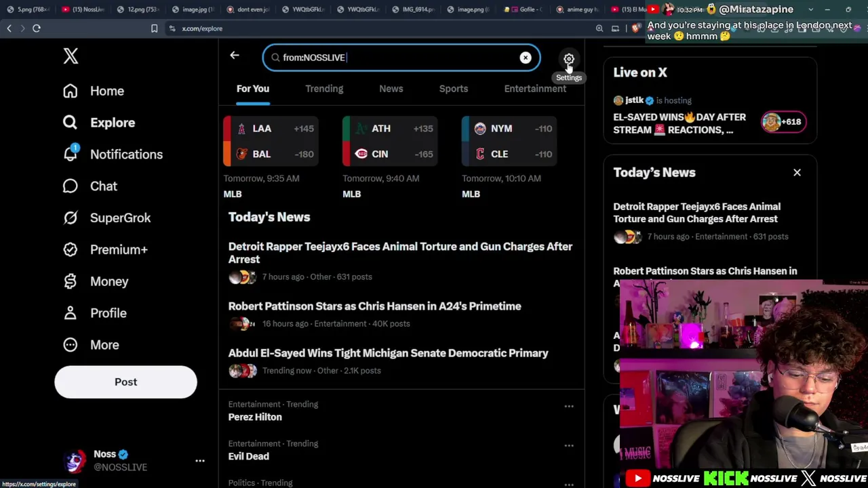Open the Premium+ sidebar item
This screenshot has height=488, width=868.
tap(105, 249)
